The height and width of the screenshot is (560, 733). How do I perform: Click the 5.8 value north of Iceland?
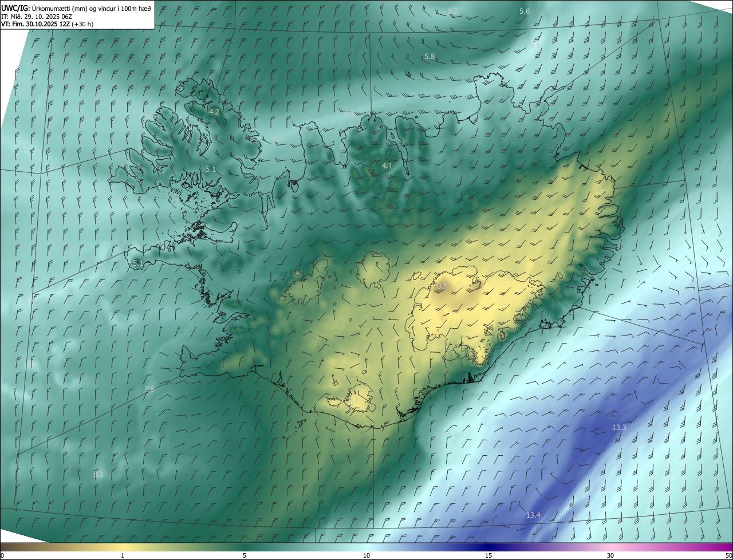tap(429, 57)
